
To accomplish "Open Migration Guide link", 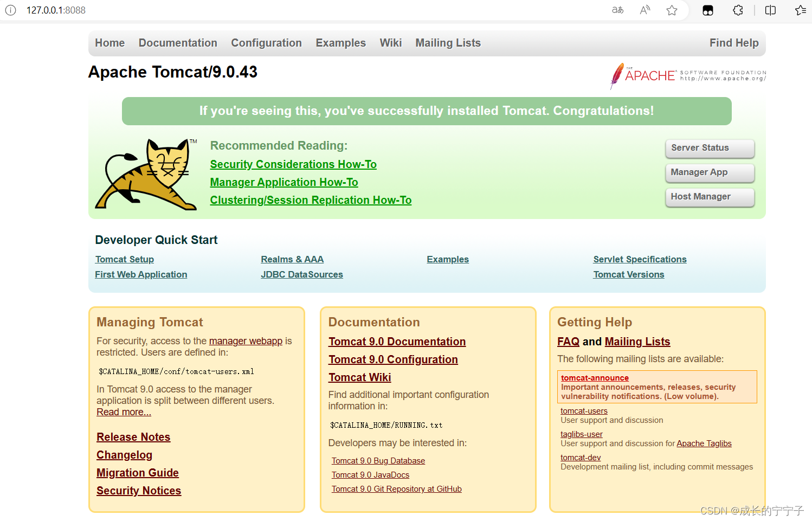I will coord(138,473).
